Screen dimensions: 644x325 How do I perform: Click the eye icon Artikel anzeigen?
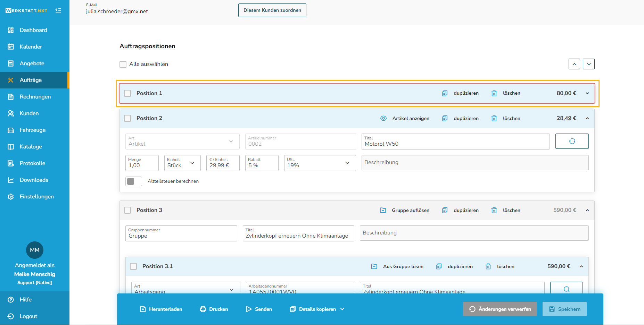(383, 118)
